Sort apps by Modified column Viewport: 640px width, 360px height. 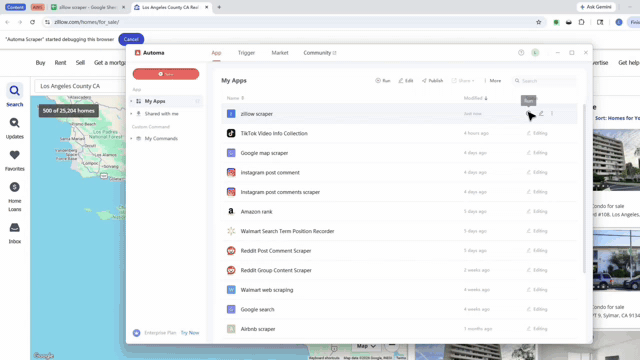475,98
